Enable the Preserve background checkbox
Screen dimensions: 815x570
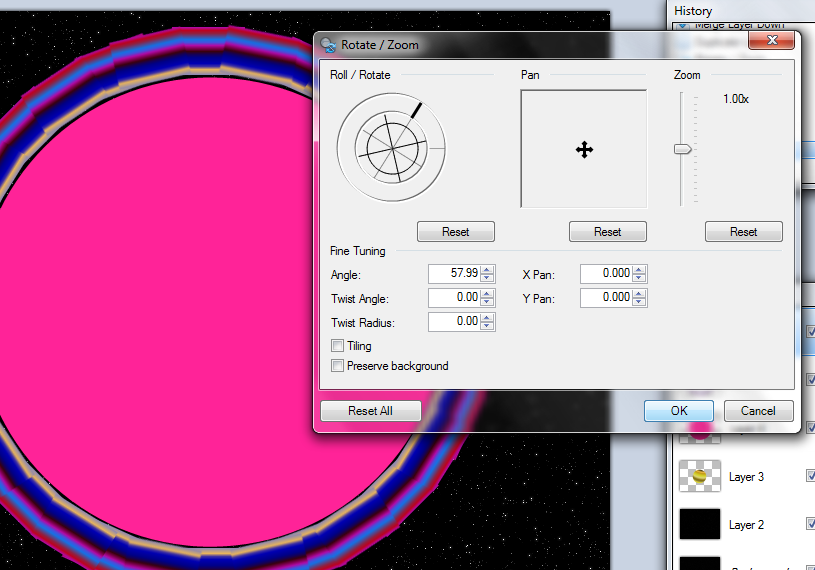coord(338,366)
